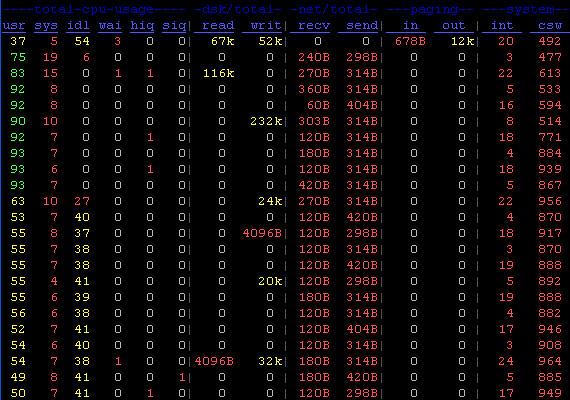Screen dimensions: 570x400
Task: Click the 232k disk write value
Action: pyautogui.click(x=266, y=121)
